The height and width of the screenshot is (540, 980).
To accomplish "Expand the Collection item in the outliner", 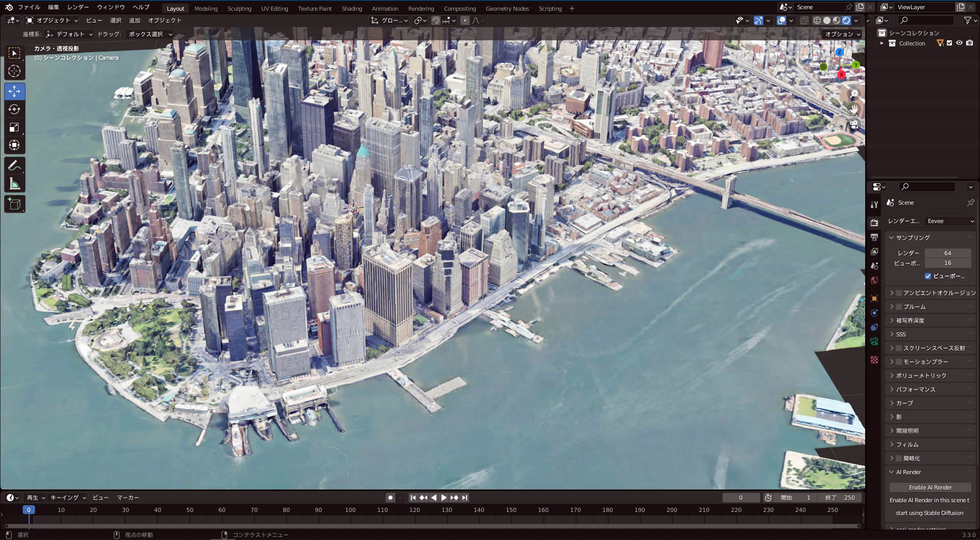I will tap(883, 43).
